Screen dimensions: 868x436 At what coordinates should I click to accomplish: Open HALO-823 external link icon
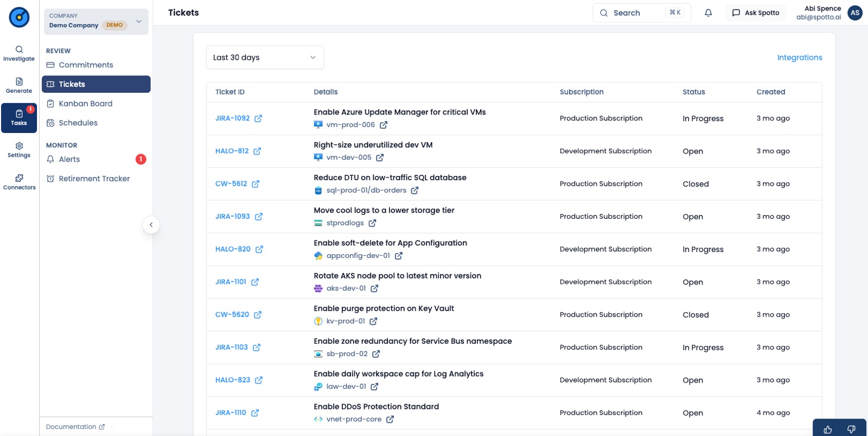tap(259, 380)
